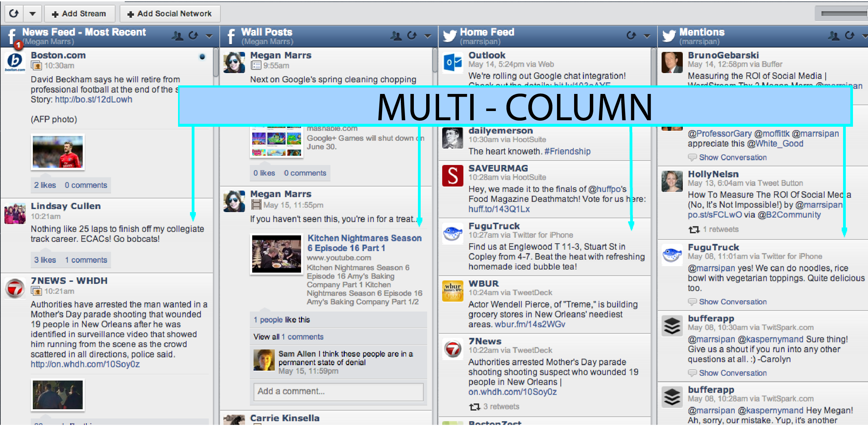Open the David Beckham photo thumbnail
The image size is (868, 427).
tap(58, 152)
